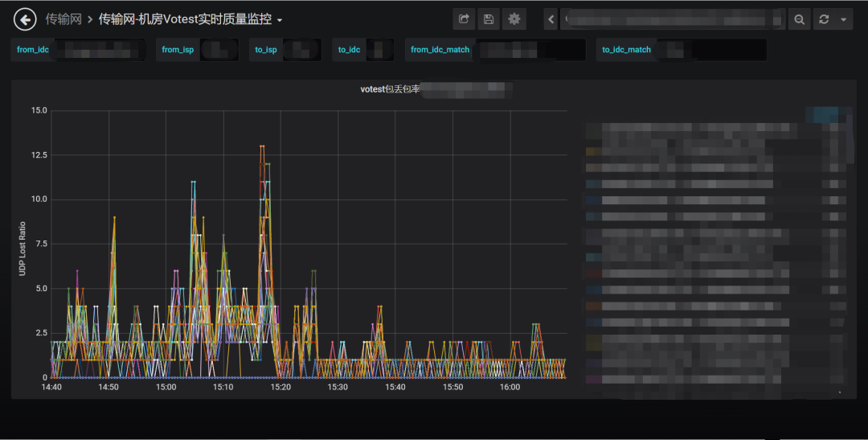Image resolution: width=868 pixels, height=440 pixels.
Task: Go back using the circular arrow icon
Action: (x=25, y=20)
